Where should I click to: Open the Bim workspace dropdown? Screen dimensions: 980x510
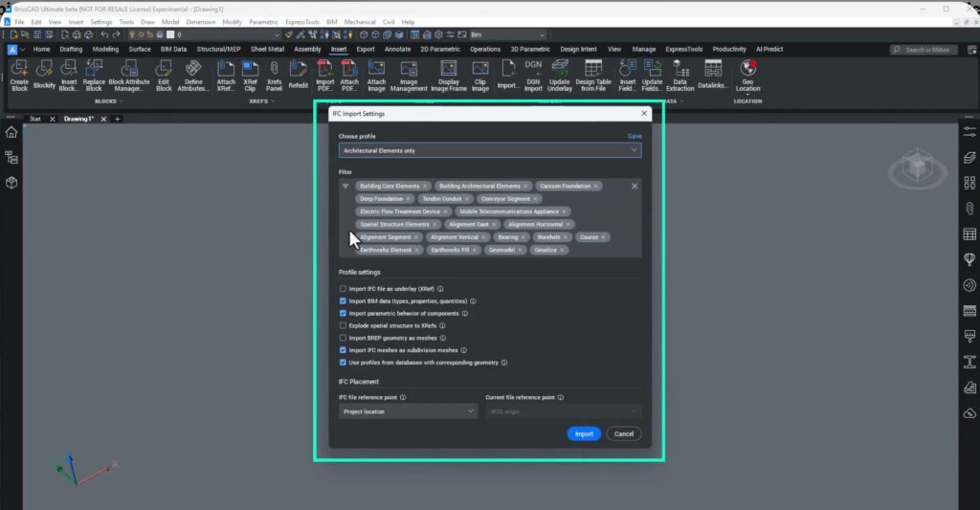pyautogui.click(x=508, y=34)
